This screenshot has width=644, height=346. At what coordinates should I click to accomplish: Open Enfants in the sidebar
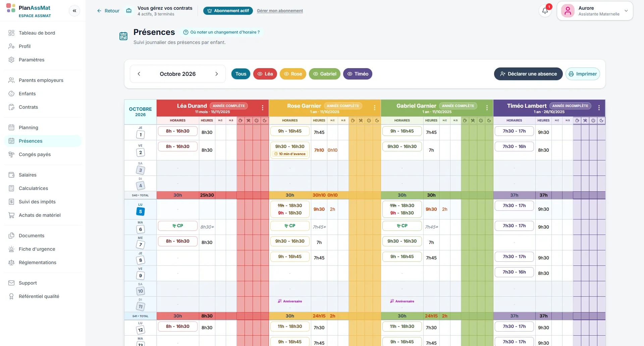coord(43,94)
